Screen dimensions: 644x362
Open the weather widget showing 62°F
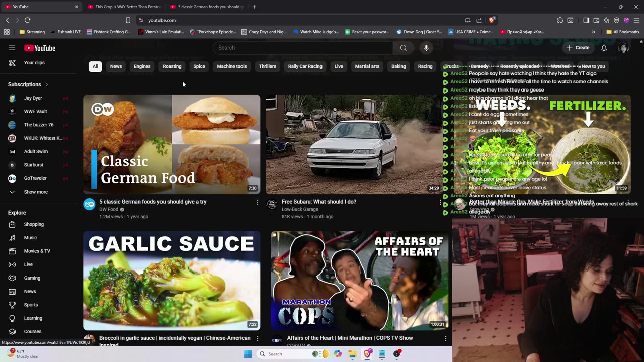(23, 354)
